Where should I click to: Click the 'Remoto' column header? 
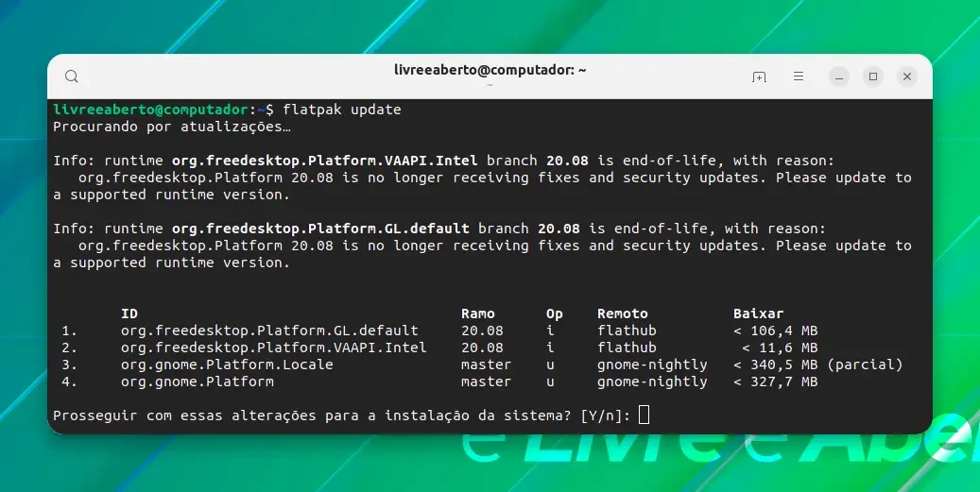(623, 314)
